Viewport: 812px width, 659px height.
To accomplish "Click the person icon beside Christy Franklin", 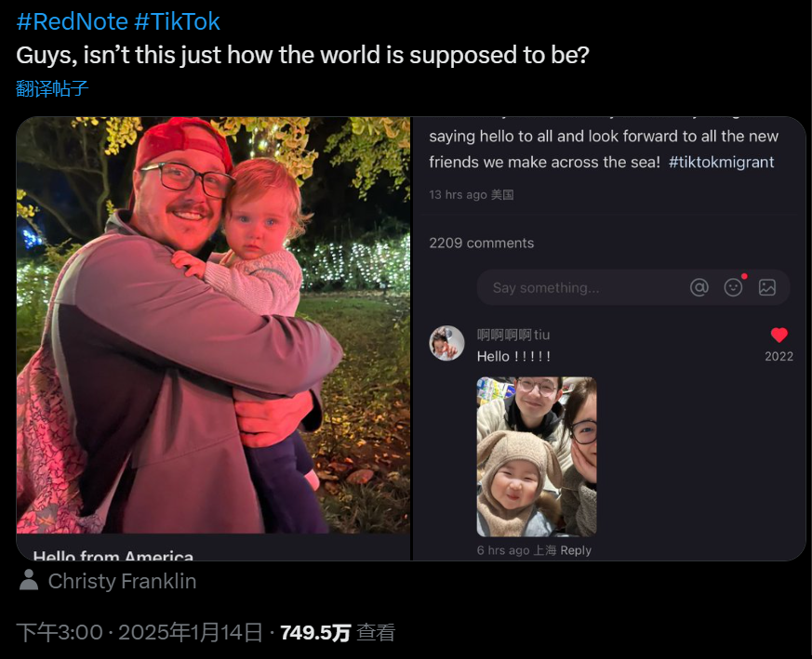I will click(x=29, y=580).
